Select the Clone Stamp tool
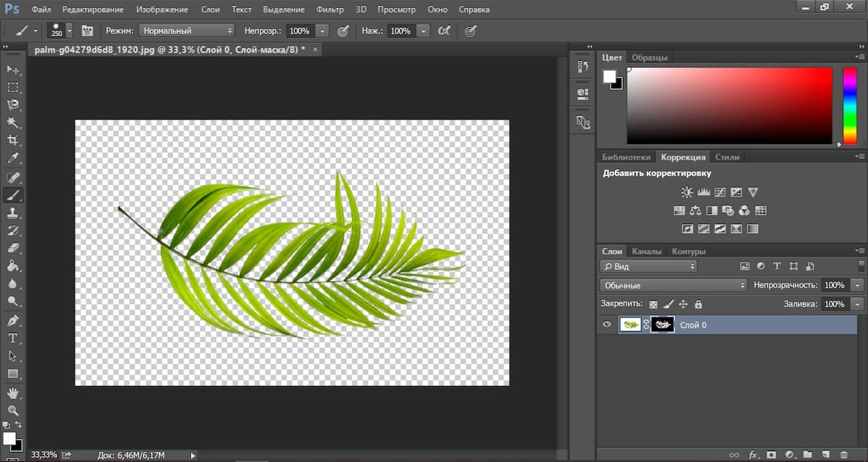The height and width of the screenshot is (462, 868). click(x=12, y=213)
